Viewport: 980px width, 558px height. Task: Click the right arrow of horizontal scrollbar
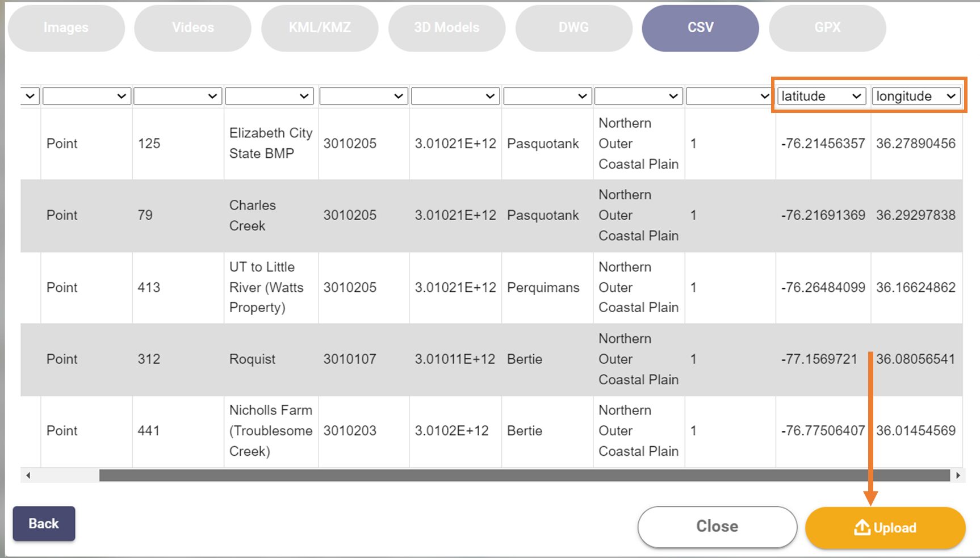(958, 475)
